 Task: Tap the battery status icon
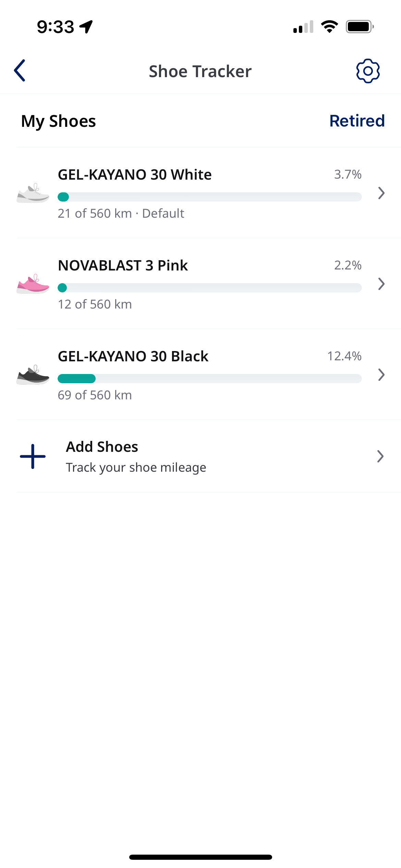[x=359, y=27]
